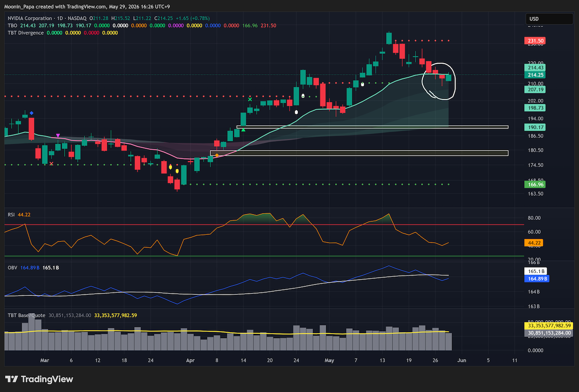Viewport: 579px width, 392px height.
Task: Click the TBT Base/Quote pane label
Action: [26, 315]
